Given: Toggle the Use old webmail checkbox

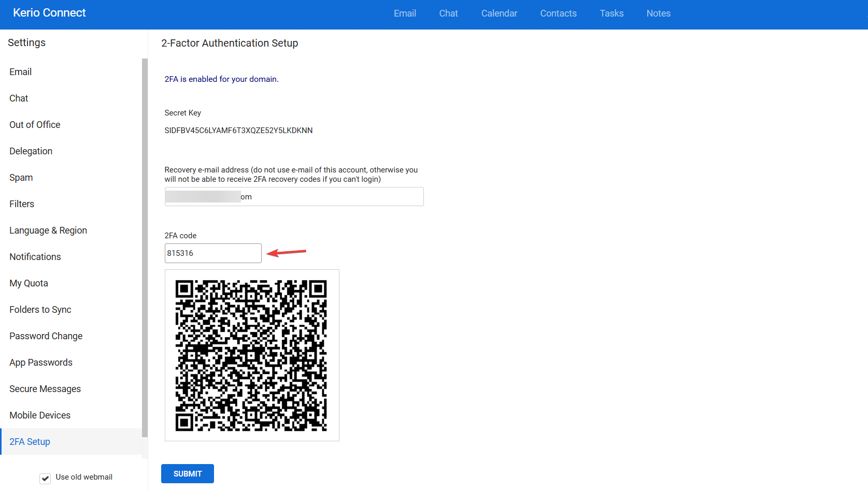Looking at the screenshot, I should [46, 478].
